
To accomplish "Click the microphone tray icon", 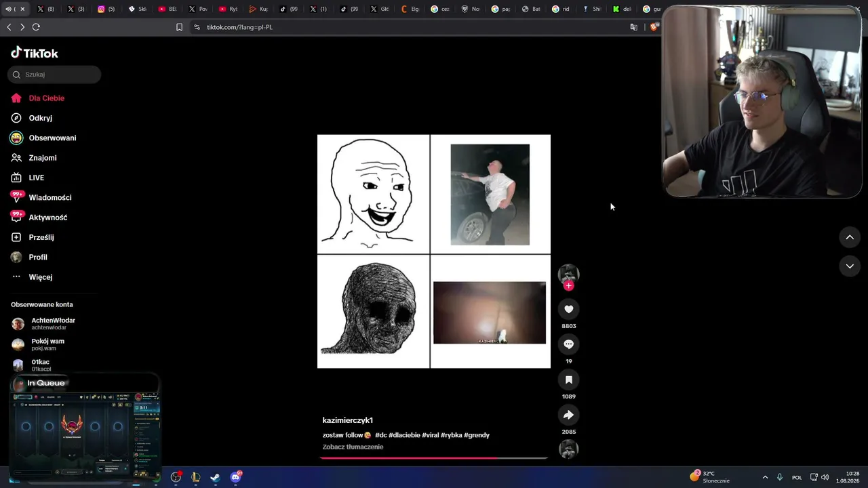I will 780,477.
